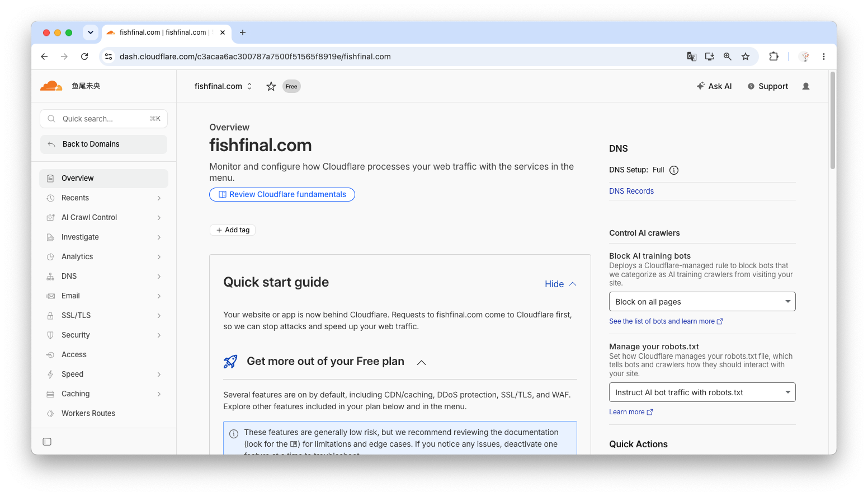Viewport: 868px width, 496px height.
Task: Click Ask AI sparkle button
Action: 714,86
